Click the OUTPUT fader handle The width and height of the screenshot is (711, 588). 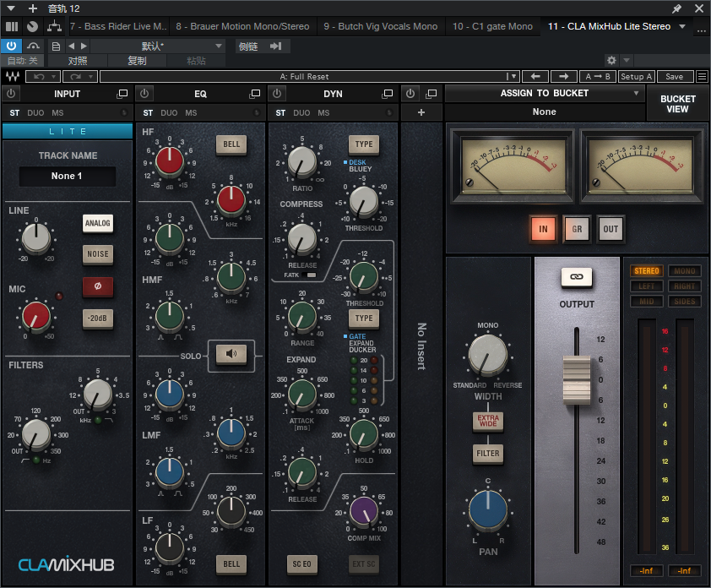577,380
